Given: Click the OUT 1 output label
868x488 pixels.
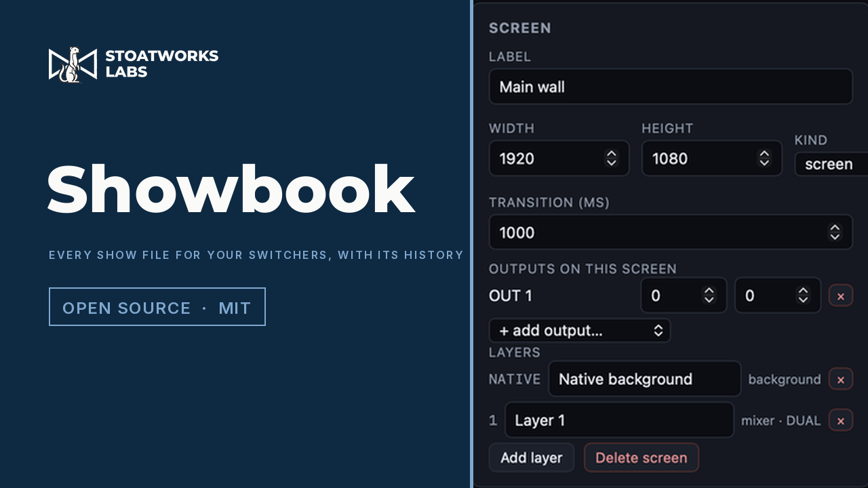Looking at the screenshot, I should coord(511,296).
